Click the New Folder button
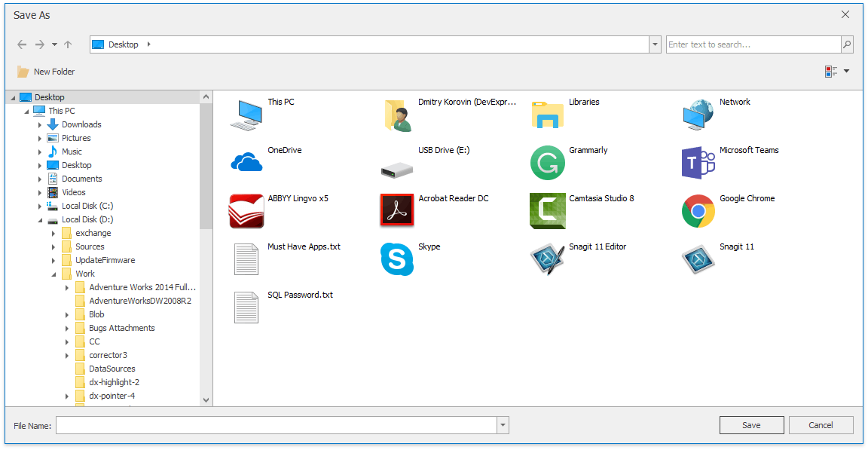This screenshot has height=450, width=868. point(46,72)
